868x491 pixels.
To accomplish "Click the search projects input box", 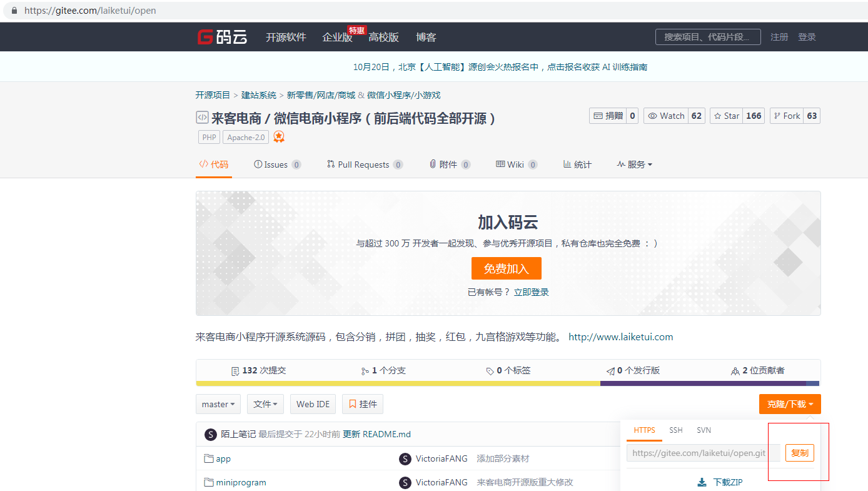I will tap(708, 37).
